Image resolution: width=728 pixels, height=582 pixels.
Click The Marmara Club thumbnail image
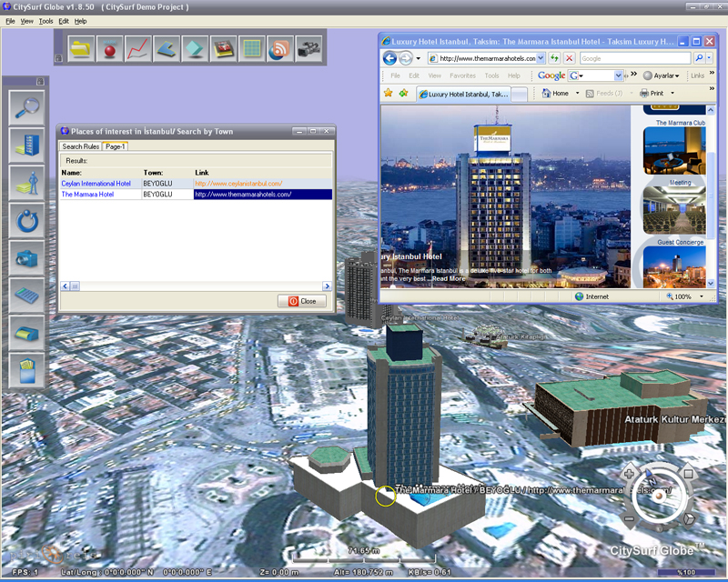tap(674, 150)
